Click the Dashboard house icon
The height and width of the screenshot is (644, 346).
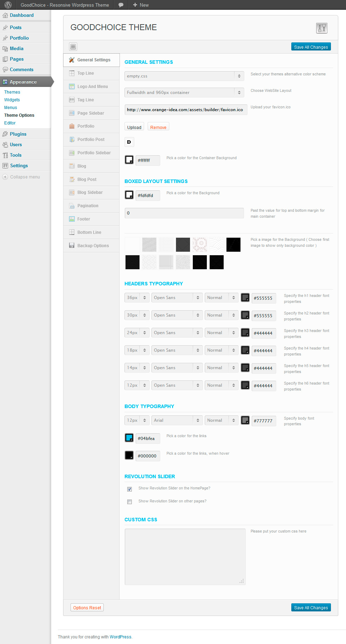click(5, 15)
